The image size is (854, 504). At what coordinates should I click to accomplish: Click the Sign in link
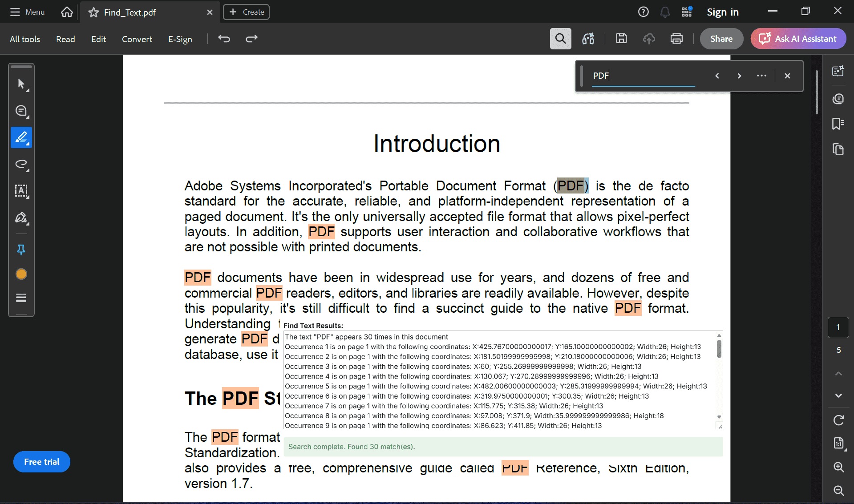pos(723,12)
